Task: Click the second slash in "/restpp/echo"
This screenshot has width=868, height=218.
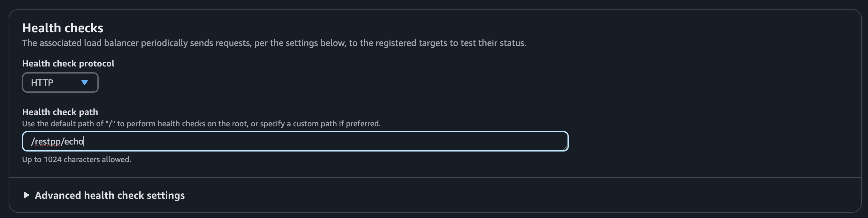Action: click(x=62, y=141)
